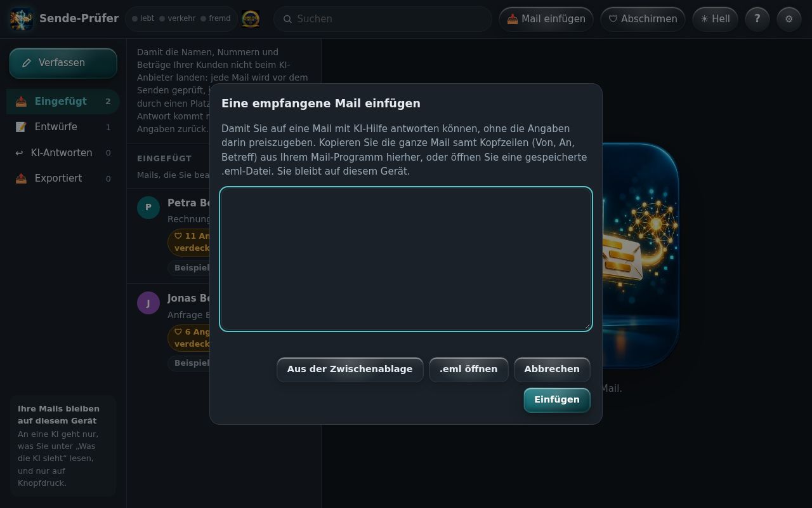Image resolution: width=812 pixels, height=508 pixels.
Task: Click the "Abschirmen" shield button
Action: (x=643, y=19)
